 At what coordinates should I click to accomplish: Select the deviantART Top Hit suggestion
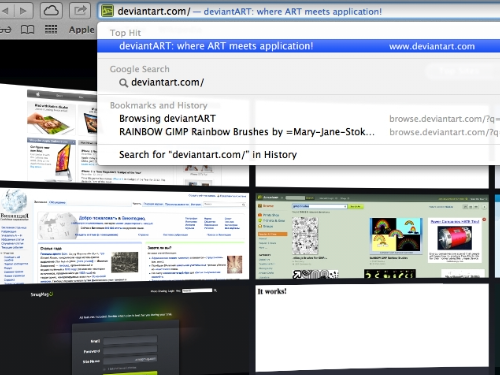coord(299,46)
